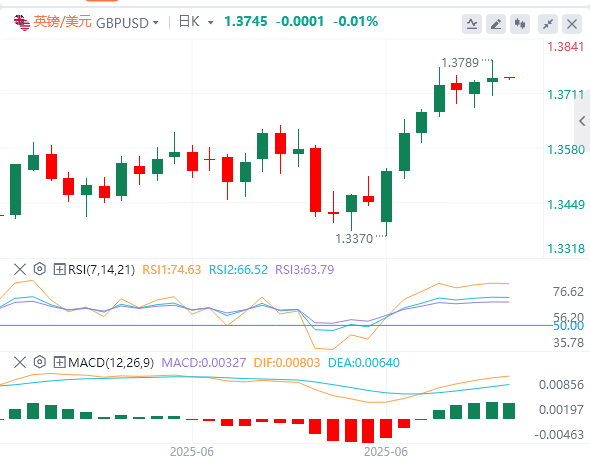
Task: Click the low label 1.3370
Action: point(354,239)
